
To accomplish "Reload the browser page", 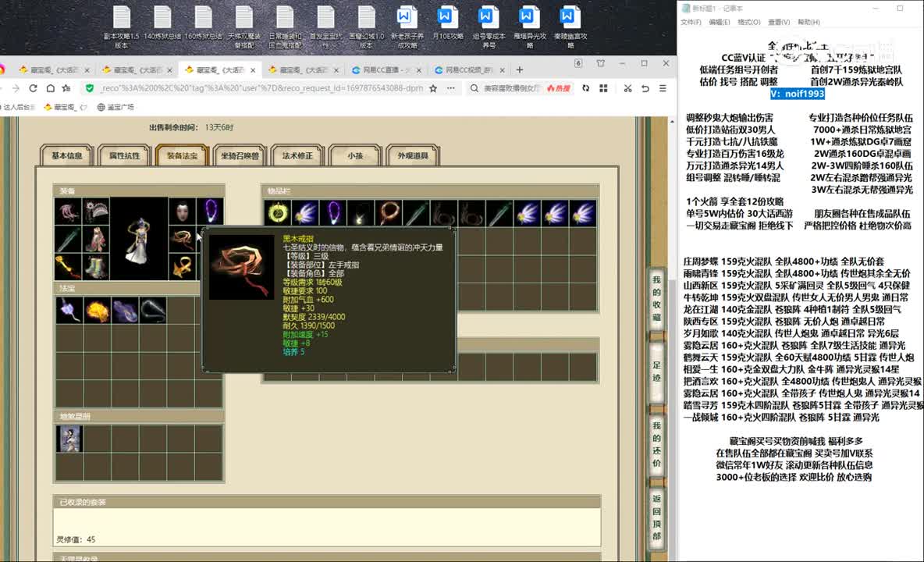I will click(33, 88).
